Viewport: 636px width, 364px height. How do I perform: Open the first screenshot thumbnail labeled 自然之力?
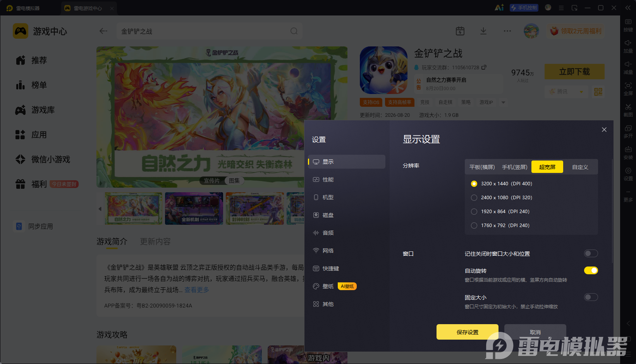134,208
